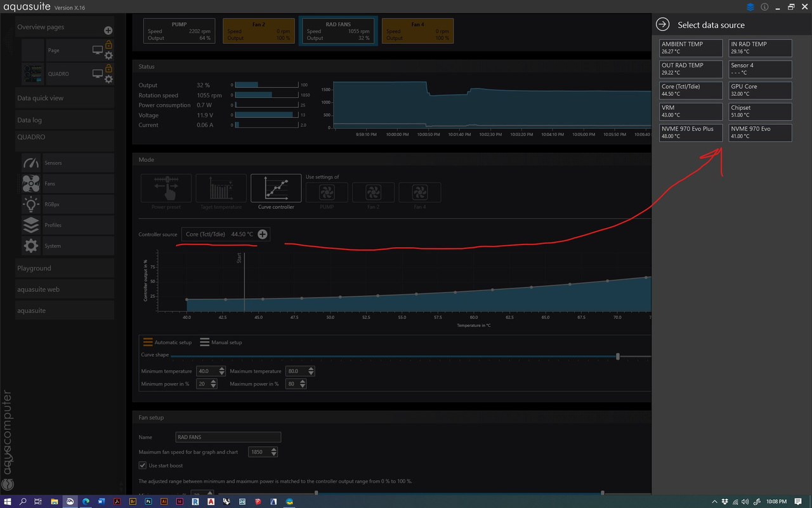Image resolution: width=812 pixels, height=508 pixels.
Task: Select the Fan 4 tile
Action: pos(417,31)
